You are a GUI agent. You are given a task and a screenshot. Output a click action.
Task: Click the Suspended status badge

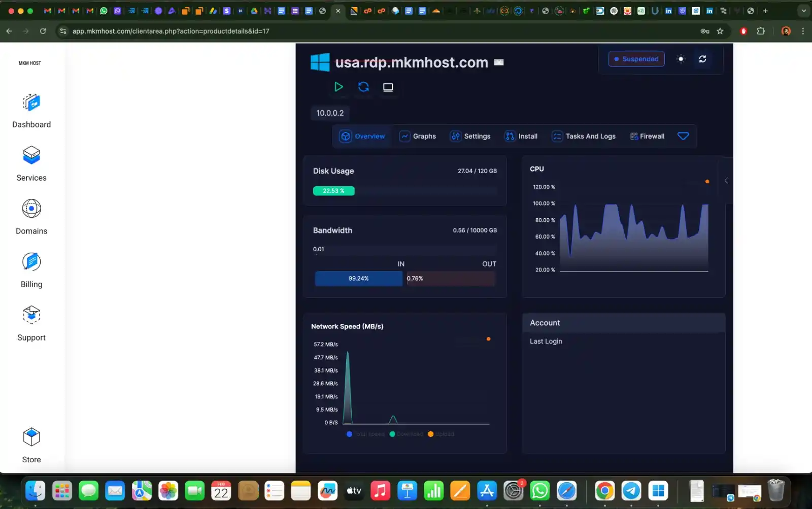(636, 59)
